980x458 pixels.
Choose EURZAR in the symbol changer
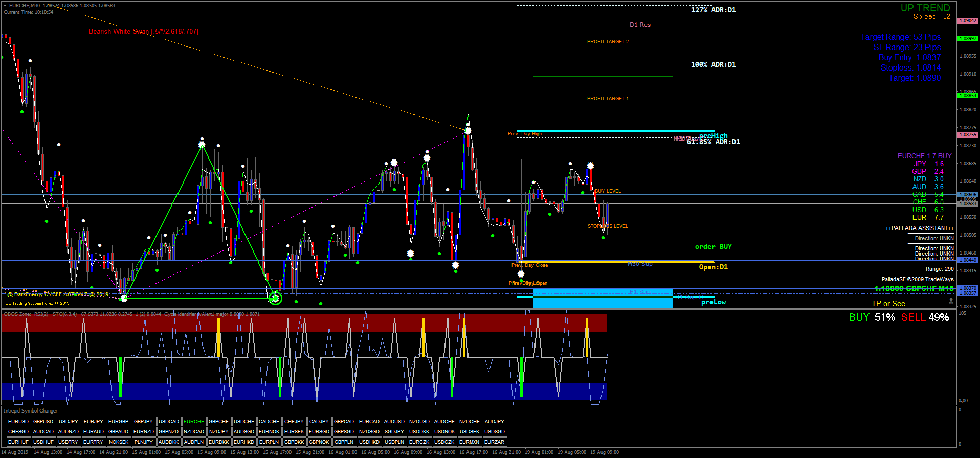point(495,442)
